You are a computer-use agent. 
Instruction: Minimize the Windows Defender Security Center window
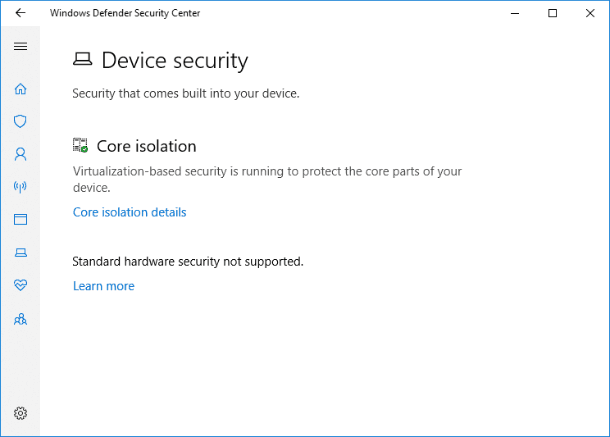click(515, 13)
